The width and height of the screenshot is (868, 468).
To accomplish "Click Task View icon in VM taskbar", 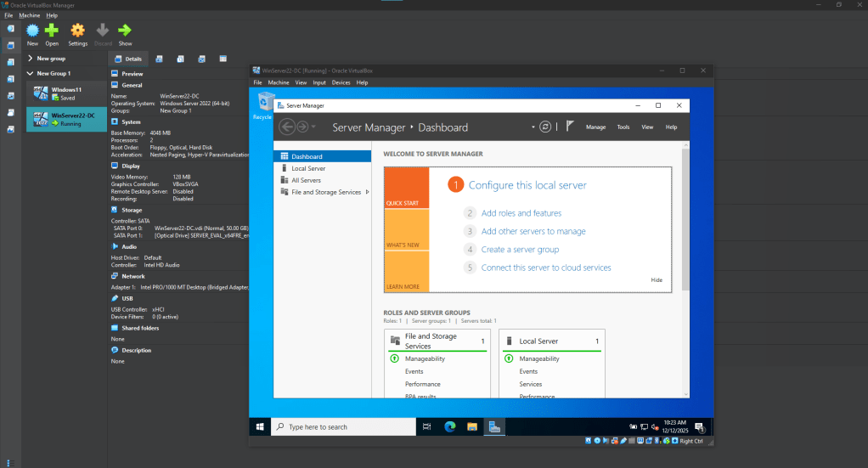I will pos(426,426).
